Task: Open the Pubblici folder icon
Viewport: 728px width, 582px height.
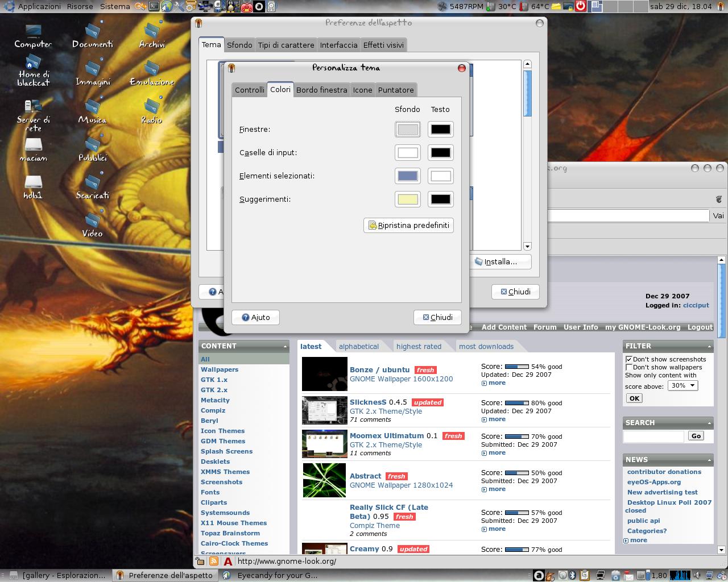Action: (93, 150)
